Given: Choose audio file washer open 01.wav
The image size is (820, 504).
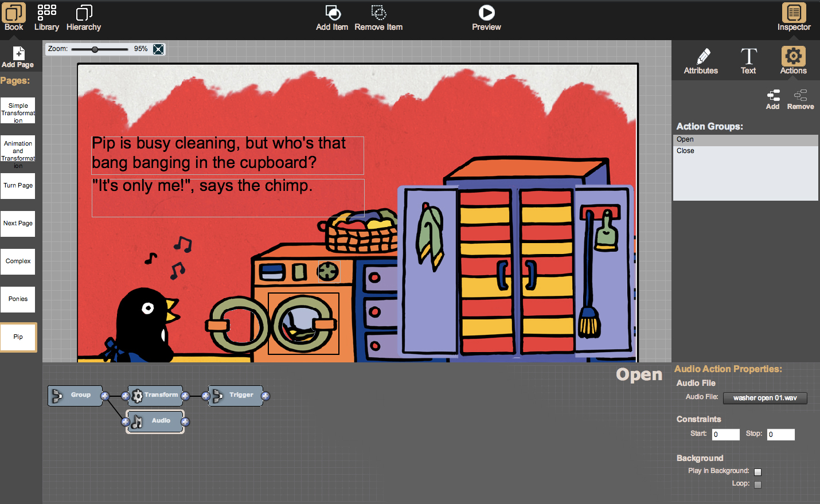Looking at the screenshot, I should [765, 398].
